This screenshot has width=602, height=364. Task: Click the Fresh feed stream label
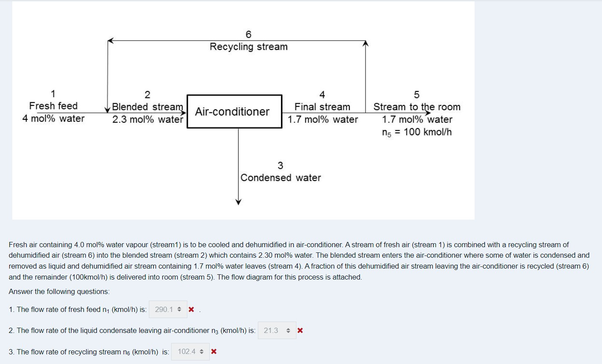click(x=53, y=106)
